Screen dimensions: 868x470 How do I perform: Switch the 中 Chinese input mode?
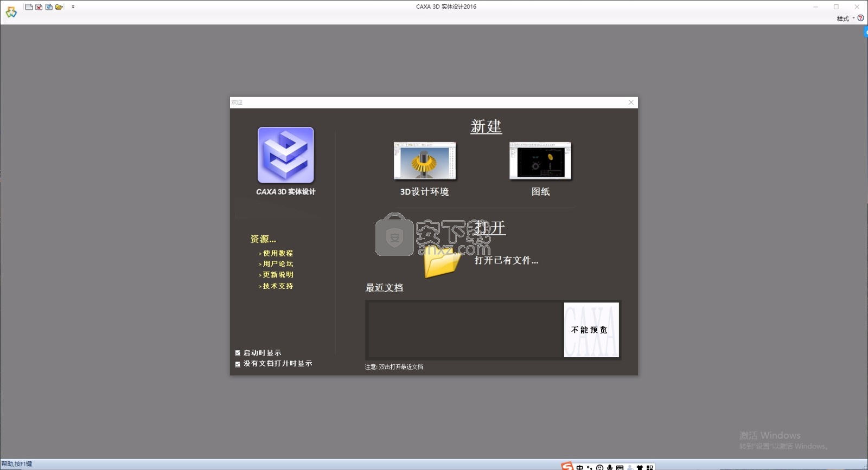tap(580, 467)
